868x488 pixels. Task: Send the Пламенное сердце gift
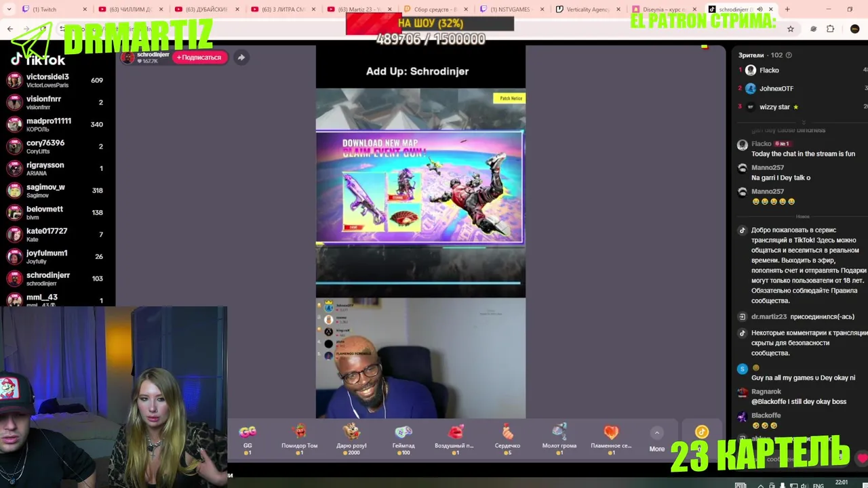(x=611, y=439)
